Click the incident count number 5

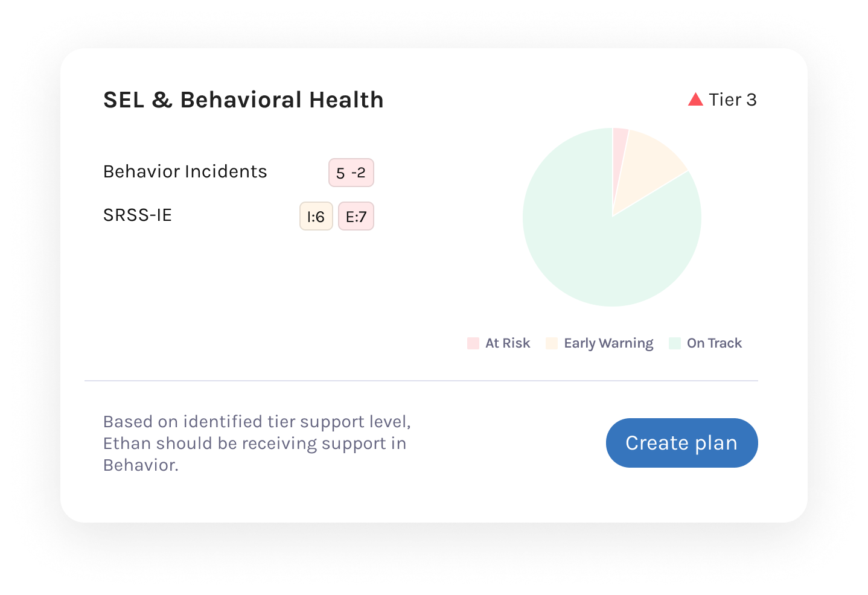click(x=340, y=173)
